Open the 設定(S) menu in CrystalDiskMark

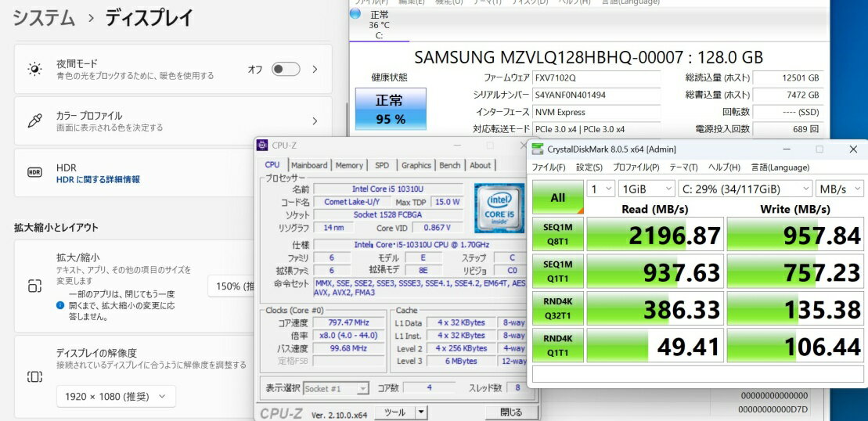(x=589, y=167)
